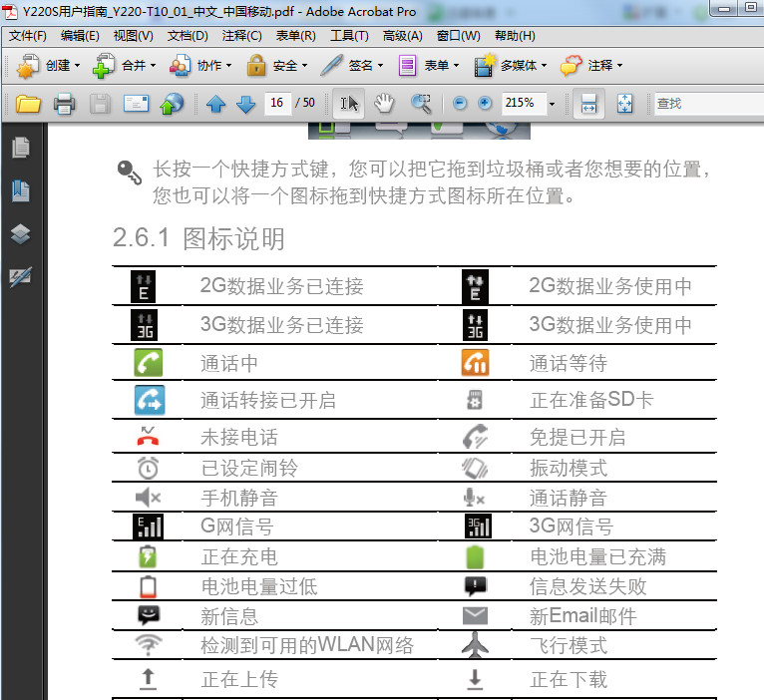Screen dimensions: 764x700
Task: Expand the 签名 dropdown
Action: pos(380,65)
